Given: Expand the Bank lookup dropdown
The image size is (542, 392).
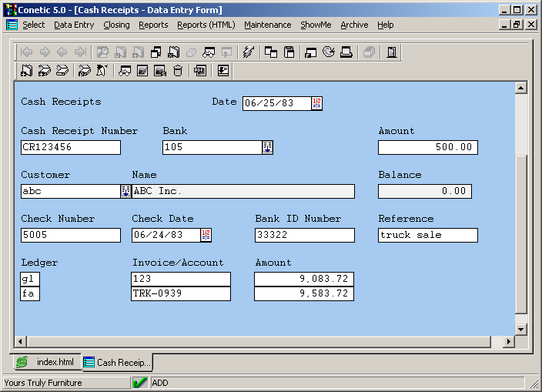Looking at the screenshot, I should [267, 147].
